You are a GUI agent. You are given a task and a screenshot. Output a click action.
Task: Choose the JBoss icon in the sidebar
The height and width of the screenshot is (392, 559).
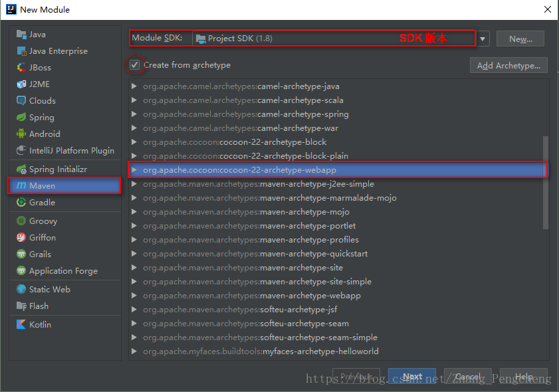21,67
